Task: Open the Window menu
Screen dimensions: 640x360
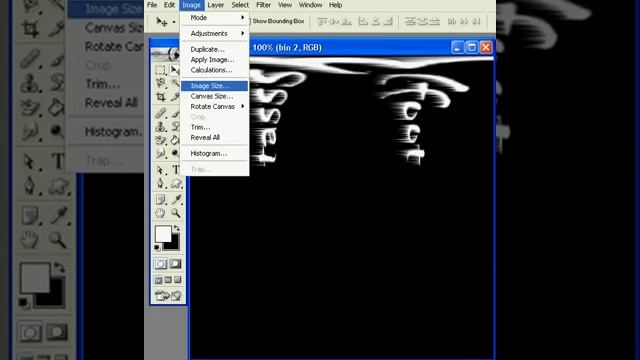Action: point(310,5)
